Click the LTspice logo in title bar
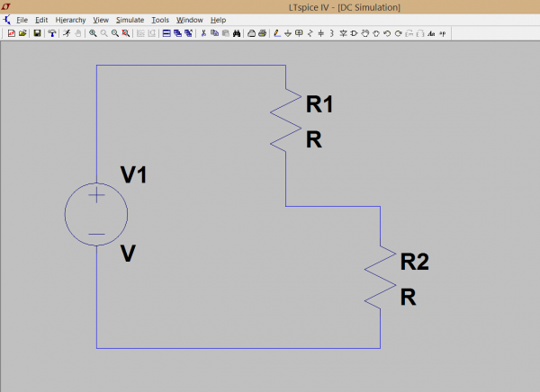This screenshot has width=540, height=392. click(6, 6)
